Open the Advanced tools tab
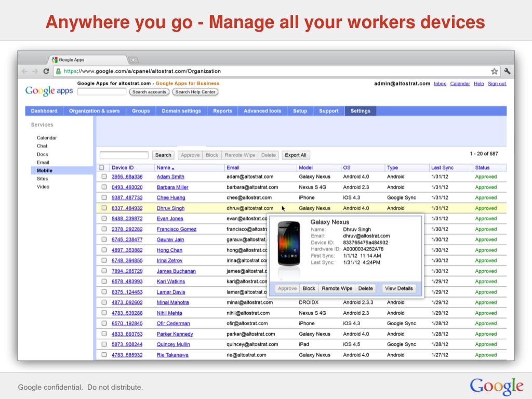Screen dimensions: 532x399 click(262, 111)
